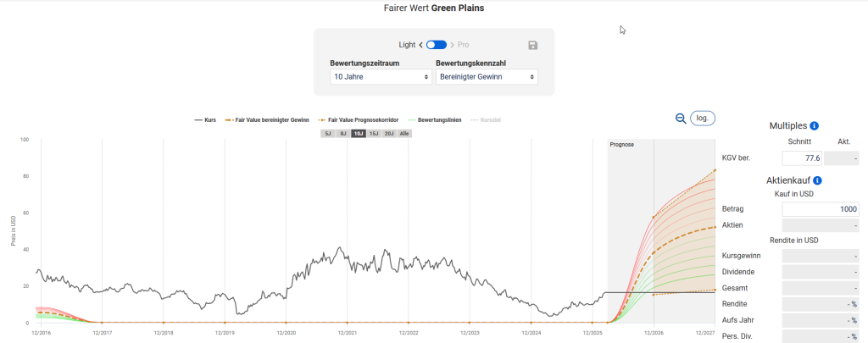The width and height of the screenshot is (868, 343).
Task: Open the Bewertungskennzahl dropdown
Action: point(487,77)
